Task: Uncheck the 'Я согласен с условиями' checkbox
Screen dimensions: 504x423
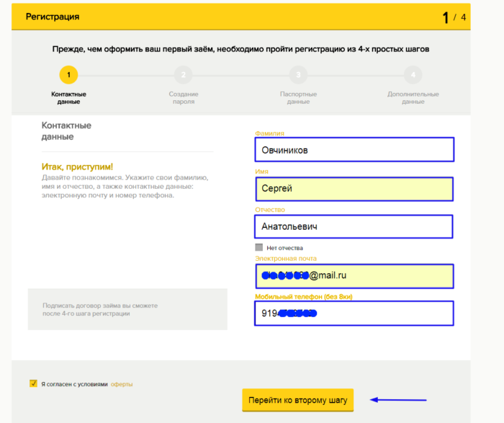Action: coord(33,383)
